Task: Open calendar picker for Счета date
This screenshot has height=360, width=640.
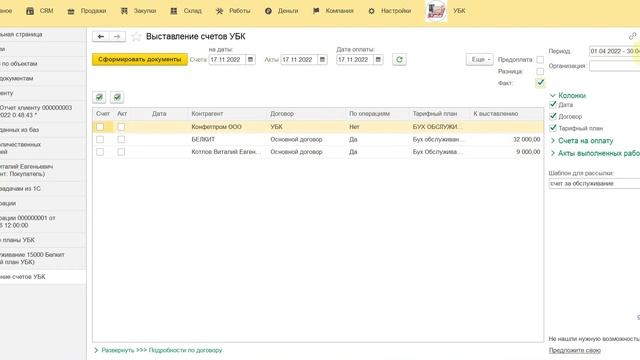Action: (251, 60)
